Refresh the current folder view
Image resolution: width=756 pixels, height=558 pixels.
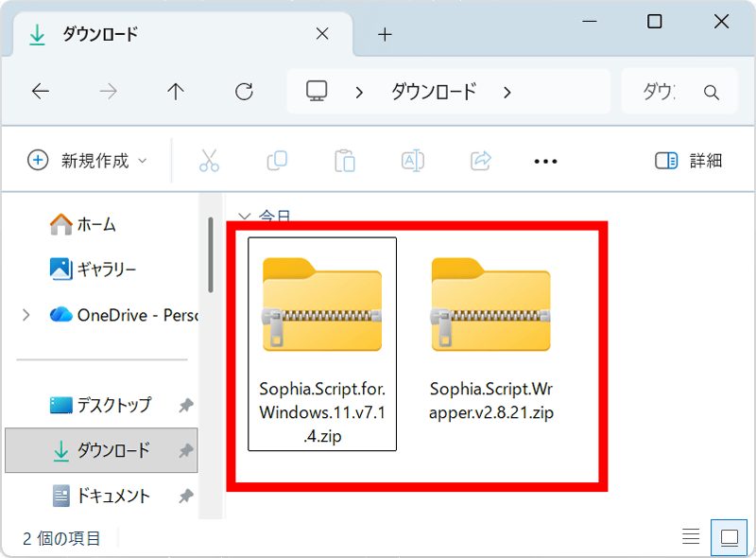[x=244, y=92]
